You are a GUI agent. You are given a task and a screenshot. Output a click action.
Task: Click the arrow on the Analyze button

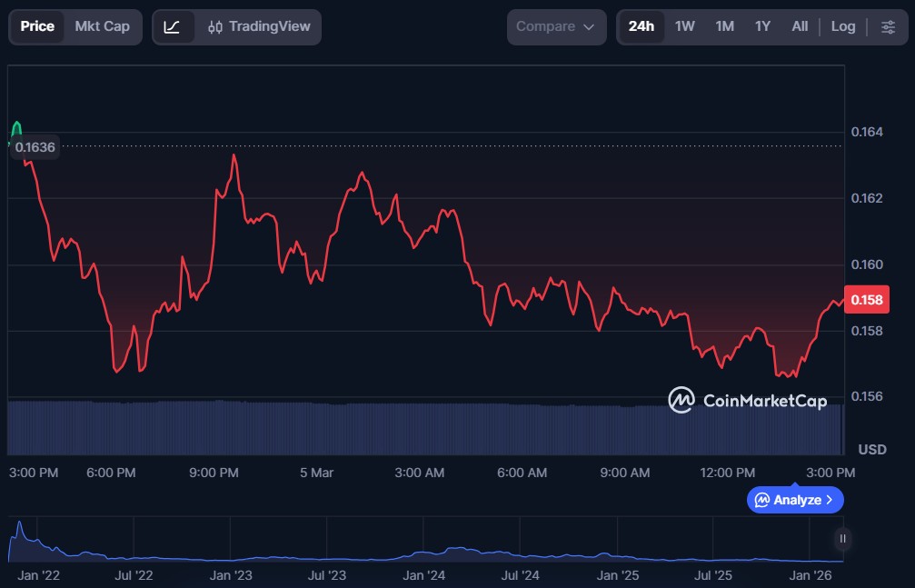(829, 500)
